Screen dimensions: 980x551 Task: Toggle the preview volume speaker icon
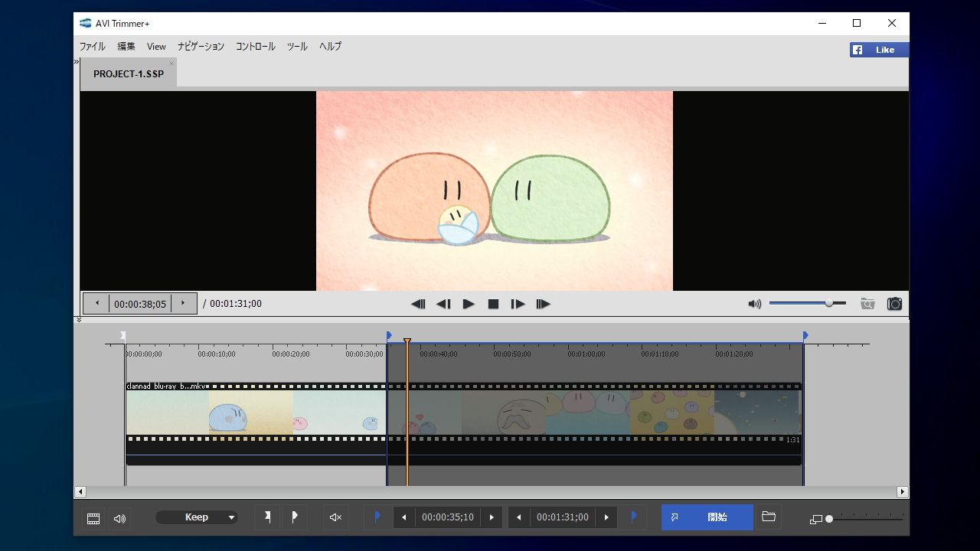pyautogui.click(x=755, y=304)
